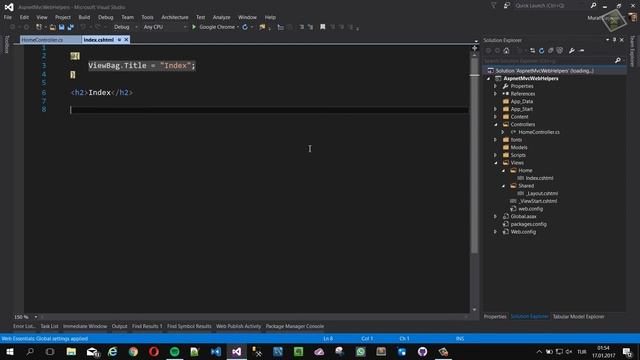Switch to the Tabular Model Explorer tab

pos(578,316)
